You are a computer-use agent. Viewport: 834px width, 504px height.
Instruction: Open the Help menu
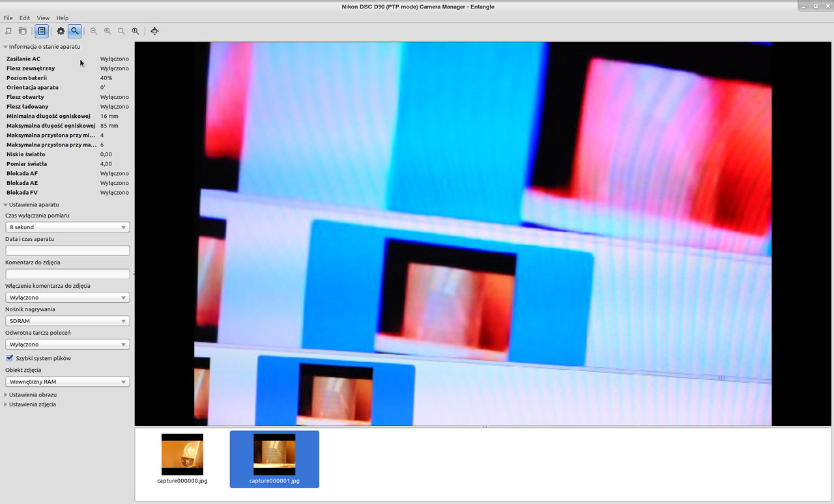63,18
